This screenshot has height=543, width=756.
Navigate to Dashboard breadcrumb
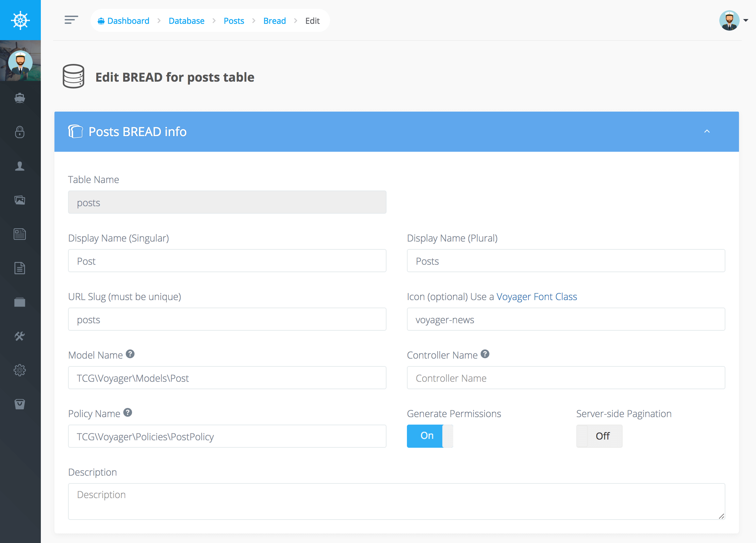pos(128,21)
